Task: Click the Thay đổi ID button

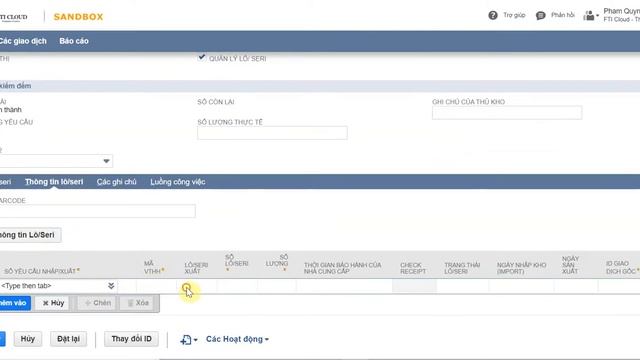Action: (131, 339)
